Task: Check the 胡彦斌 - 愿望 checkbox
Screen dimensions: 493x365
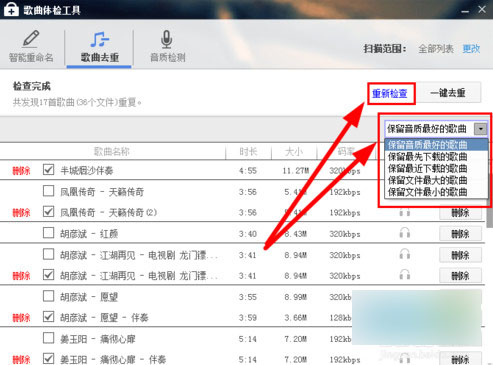Action: pyautogui.click(x=48, y=296)
